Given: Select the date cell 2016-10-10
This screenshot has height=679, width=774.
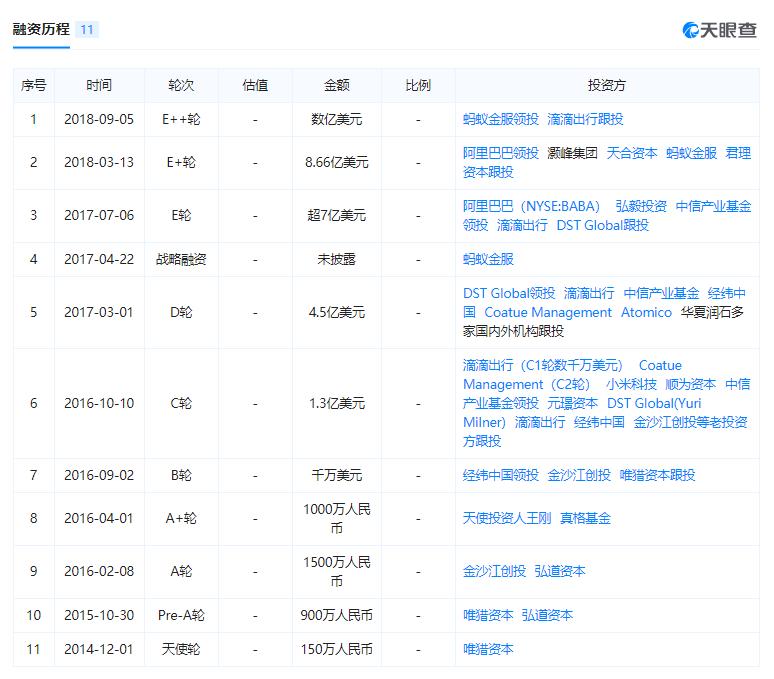Looking at the screenshot, I should pos(99,404).
